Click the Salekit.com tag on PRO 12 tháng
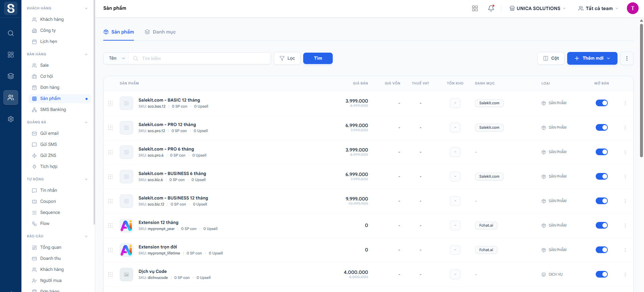The width and height of the screenshot is (644, 292). 489,128
